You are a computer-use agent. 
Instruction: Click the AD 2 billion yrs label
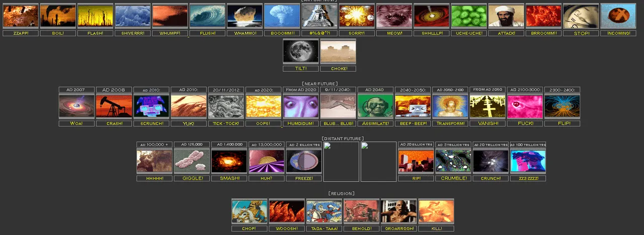[304, 144]
